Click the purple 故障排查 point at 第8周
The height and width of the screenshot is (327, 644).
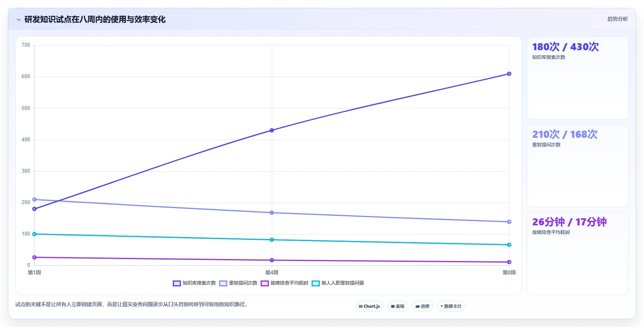509,262
